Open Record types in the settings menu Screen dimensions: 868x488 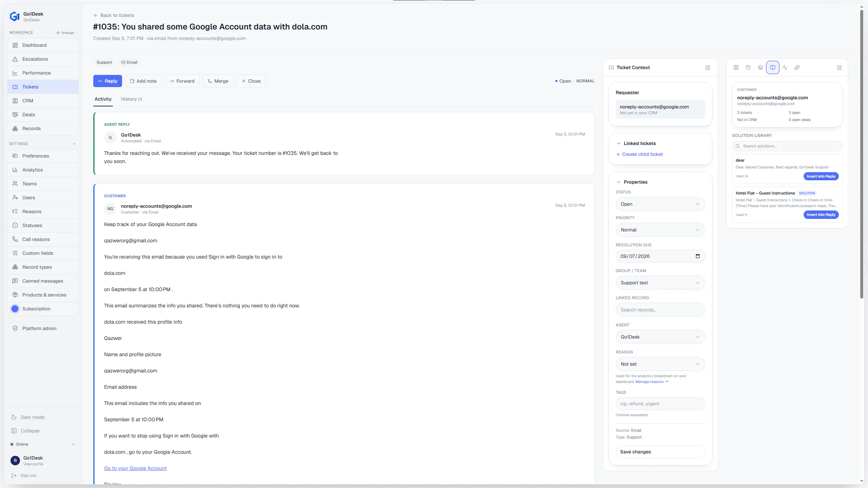point(43,267)
